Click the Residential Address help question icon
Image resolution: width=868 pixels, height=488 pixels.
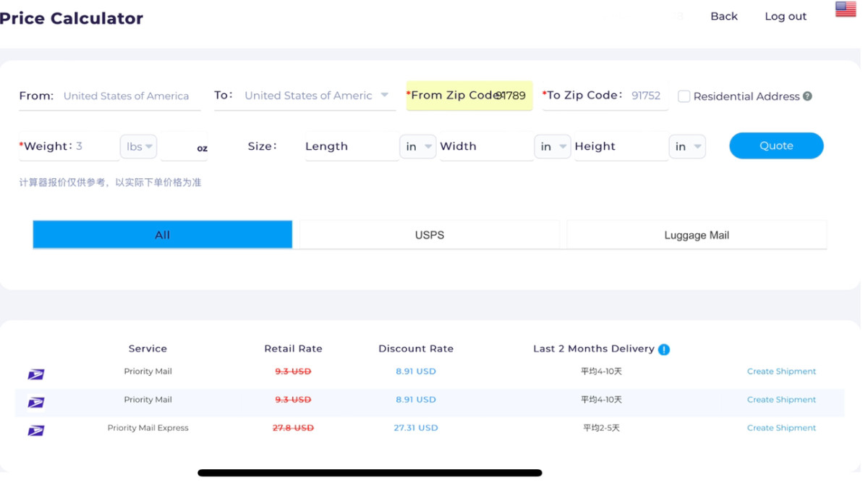point(807,96)
